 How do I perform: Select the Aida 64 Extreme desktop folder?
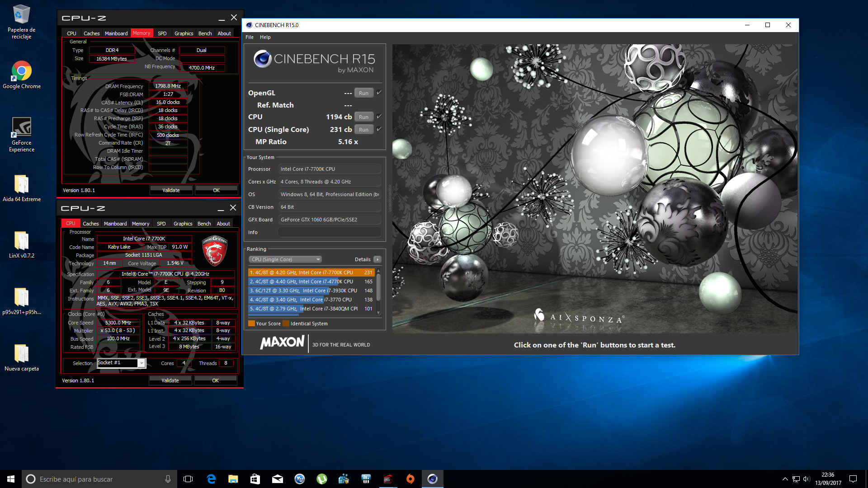(x=21, y=188)
